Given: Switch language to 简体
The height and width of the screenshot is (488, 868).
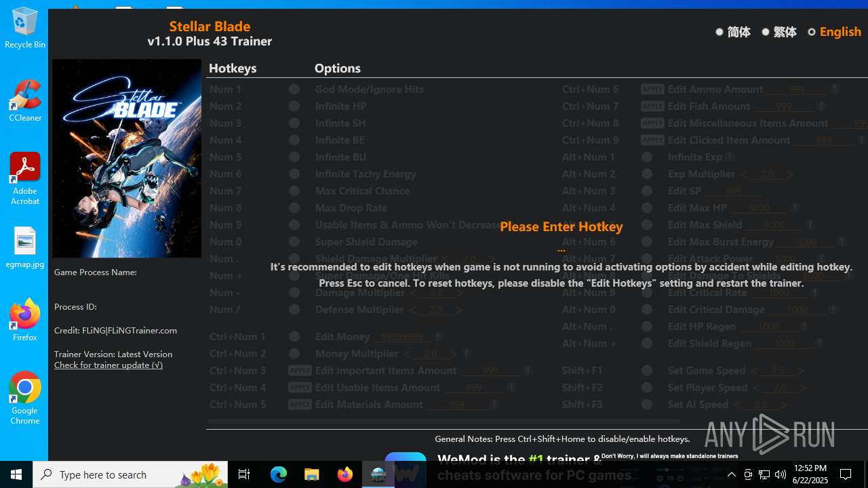Looking at the screenshot, I should coord(719,32).
